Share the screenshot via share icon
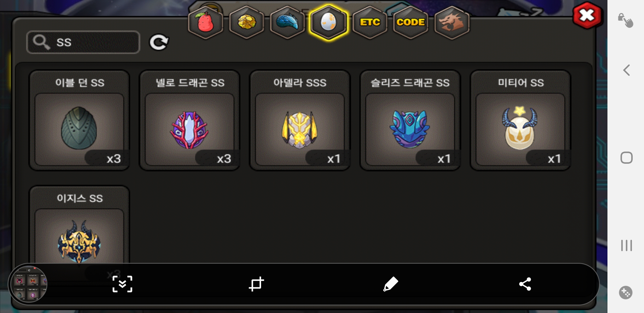644x313 pixels. pos(525,284)
